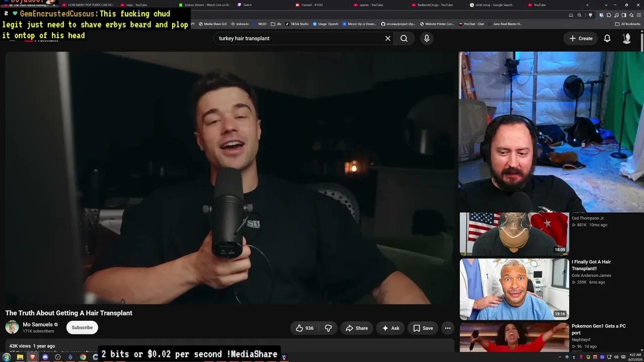644x362 pixels.
Task: Open the Pokemon Gen1 video thumbnail
Action: click(514, 337)
